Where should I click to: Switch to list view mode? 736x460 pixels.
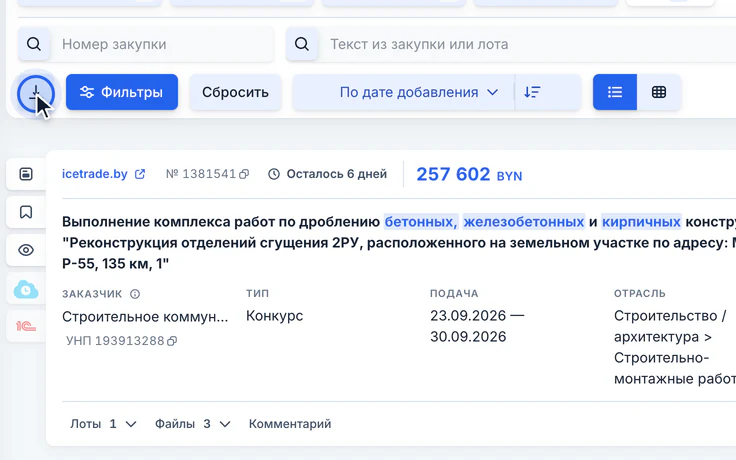coord(615,92)
